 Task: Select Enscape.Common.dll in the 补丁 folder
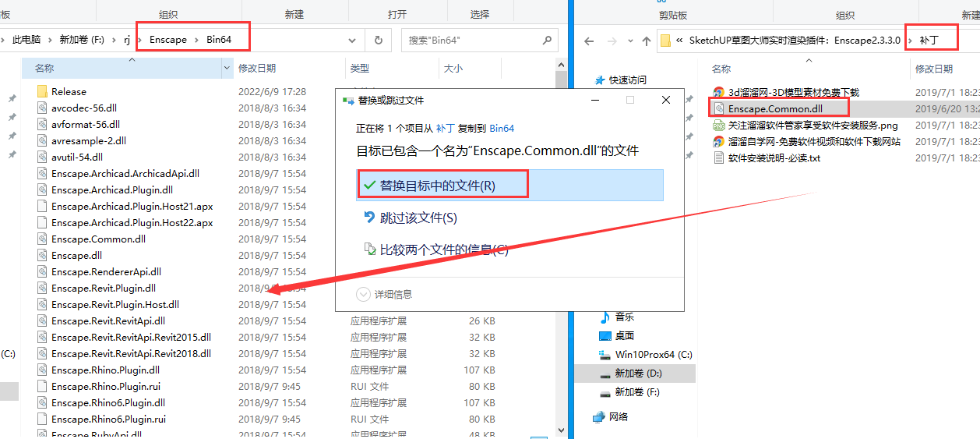click(x=774, y=108)
